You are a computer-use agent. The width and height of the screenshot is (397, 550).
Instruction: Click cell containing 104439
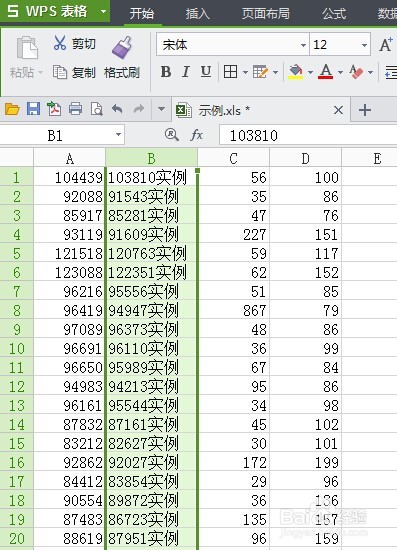(x=69, y=177)
